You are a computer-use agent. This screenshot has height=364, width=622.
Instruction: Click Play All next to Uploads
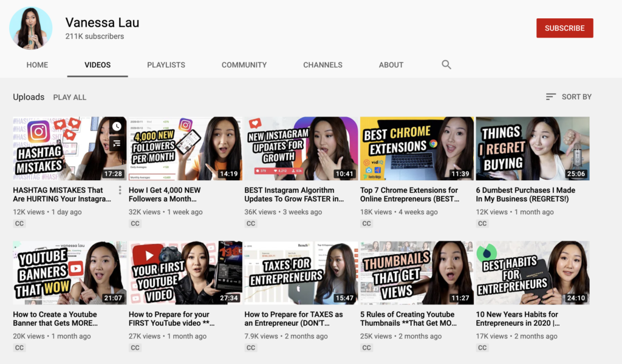70,98
